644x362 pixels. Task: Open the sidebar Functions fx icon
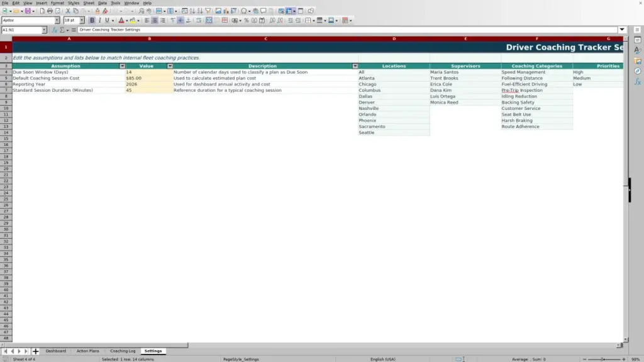click(x=638, y=82)
